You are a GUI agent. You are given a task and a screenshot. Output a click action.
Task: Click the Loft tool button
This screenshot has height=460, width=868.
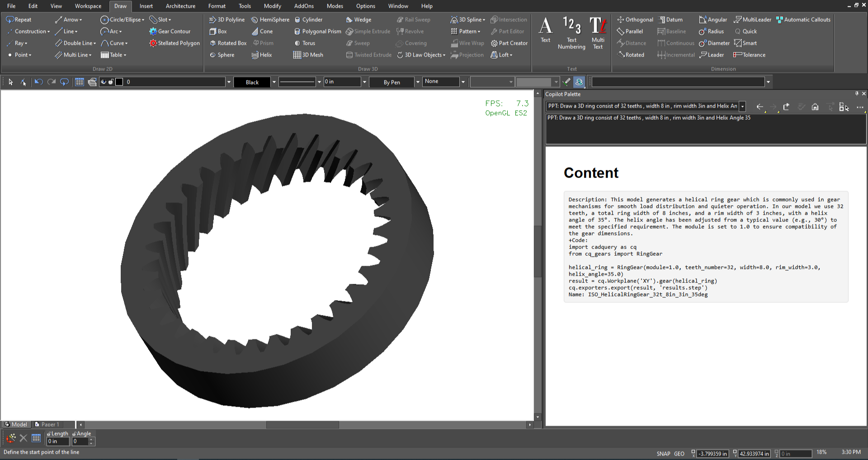point(502,55)
